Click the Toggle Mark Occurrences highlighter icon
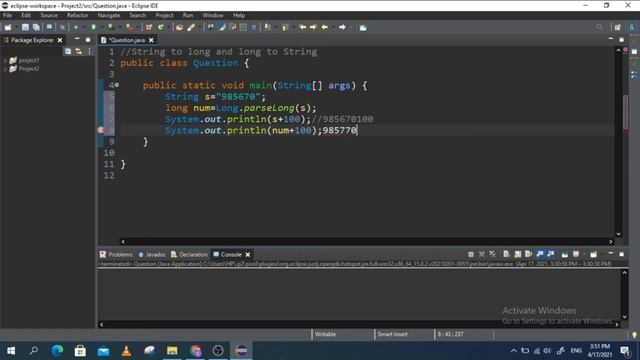This screenshot has height=360, width=640. tap(222, 27)
